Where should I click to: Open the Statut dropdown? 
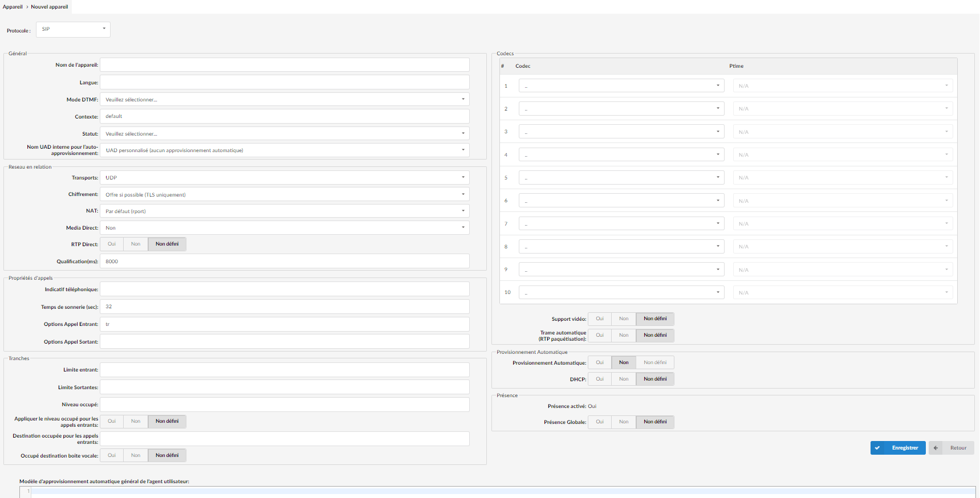[x=284, y=133]
